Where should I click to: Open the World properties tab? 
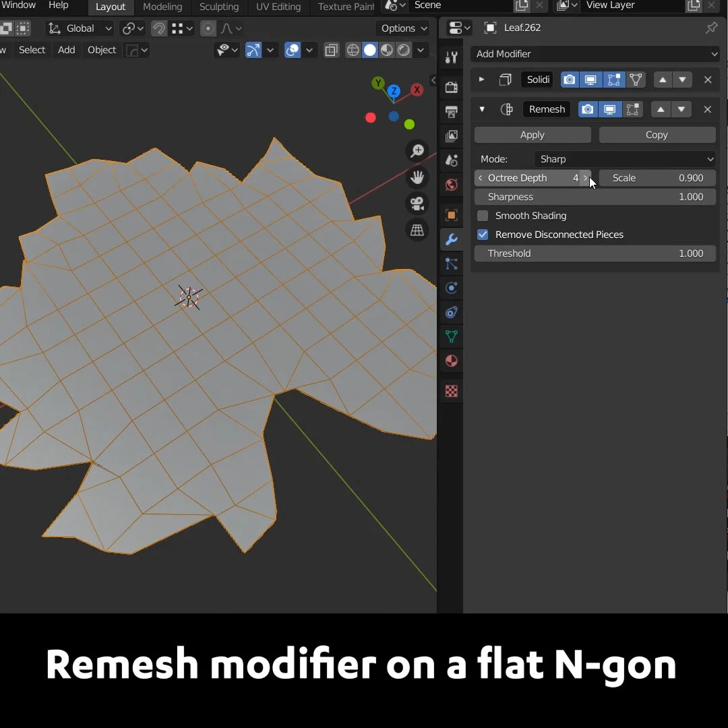tap(451, 185)
